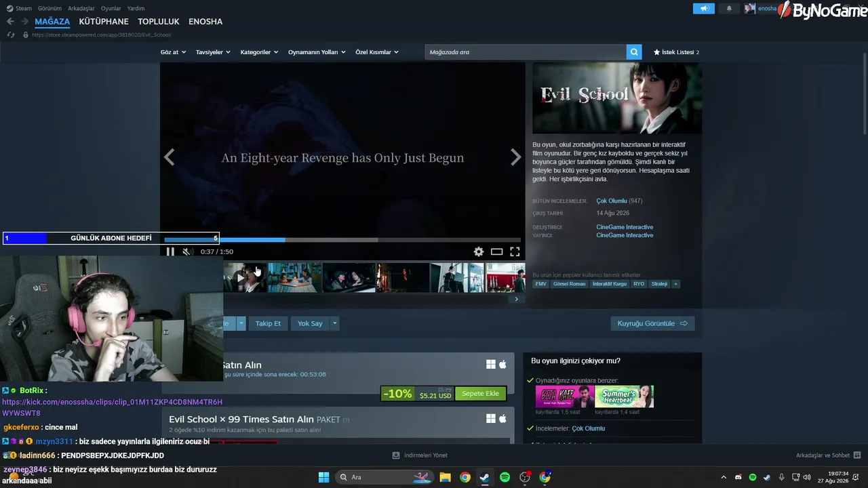868x488 pixels.
Task: Expand the Tavsiyeler dropdown
Action: [213, 52]
